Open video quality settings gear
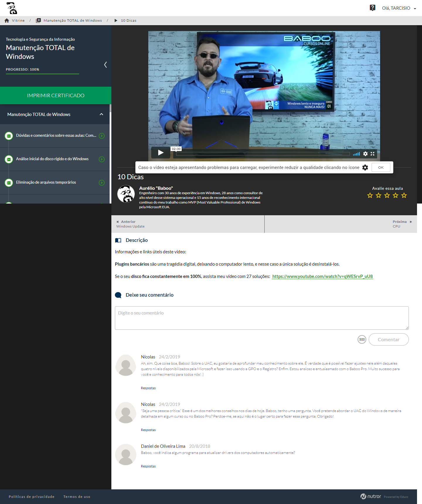This screenshot has width=422, height=504. (x=365, y=154)
